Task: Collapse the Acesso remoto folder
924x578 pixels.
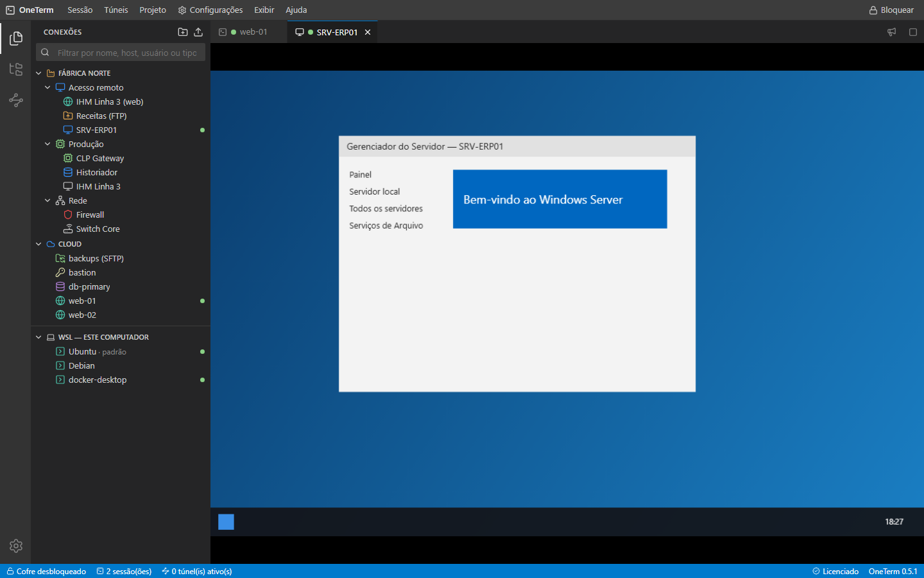Action: pyautogui.click(x=47, y=87)
